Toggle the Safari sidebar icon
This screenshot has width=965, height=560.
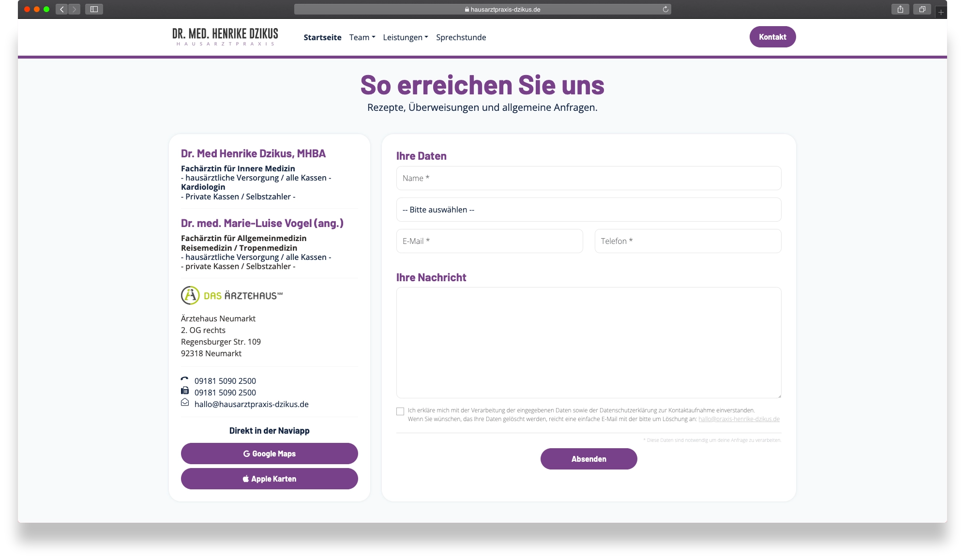point(94,9)
